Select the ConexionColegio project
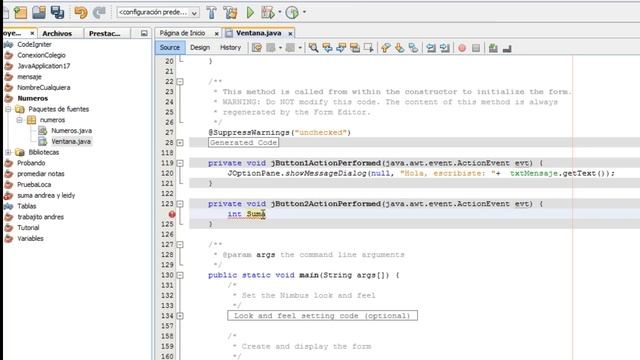This screenshot has width=640, height=360. [41, 55]
